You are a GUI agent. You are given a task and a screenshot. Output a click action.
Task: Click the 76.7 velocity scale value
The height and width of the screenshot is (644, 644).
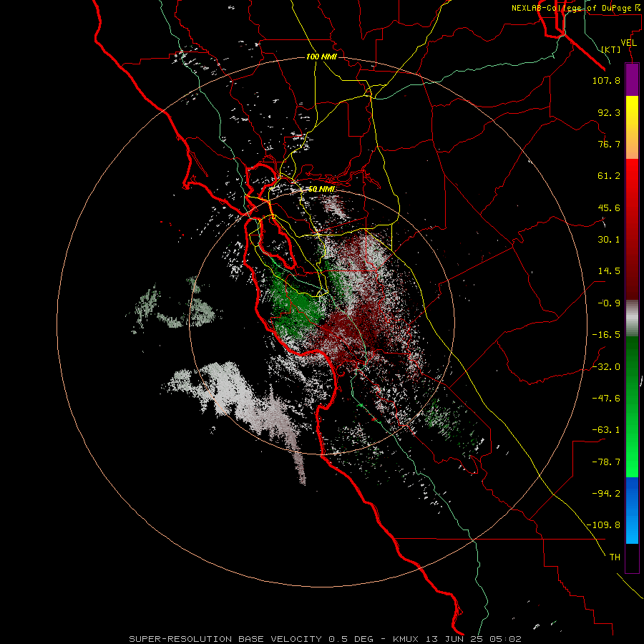[609, 144]
